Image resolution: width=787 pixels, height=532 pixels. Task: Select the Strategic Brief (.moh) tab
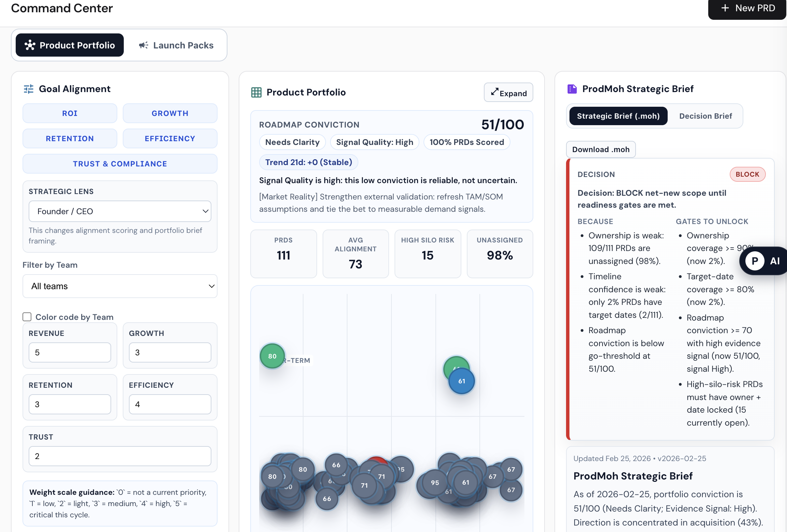pyautogui.click(x=618, y=116)
